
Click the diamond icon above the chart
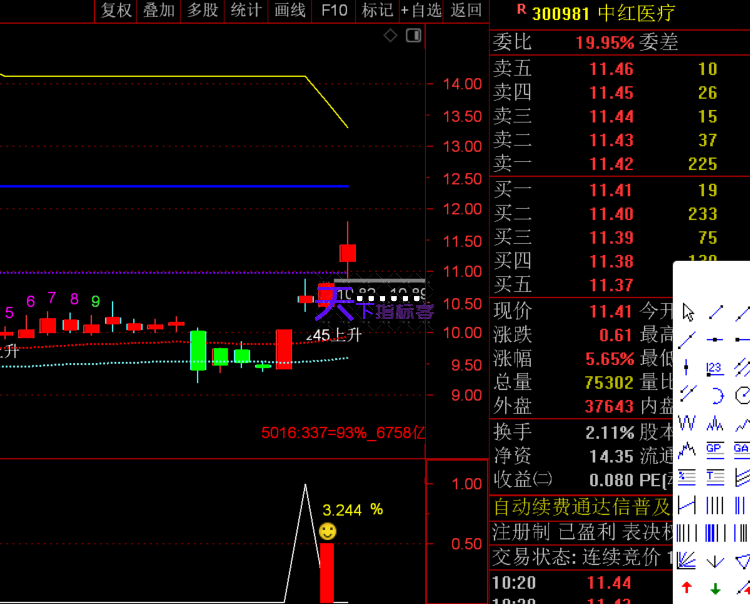(390, 36)
